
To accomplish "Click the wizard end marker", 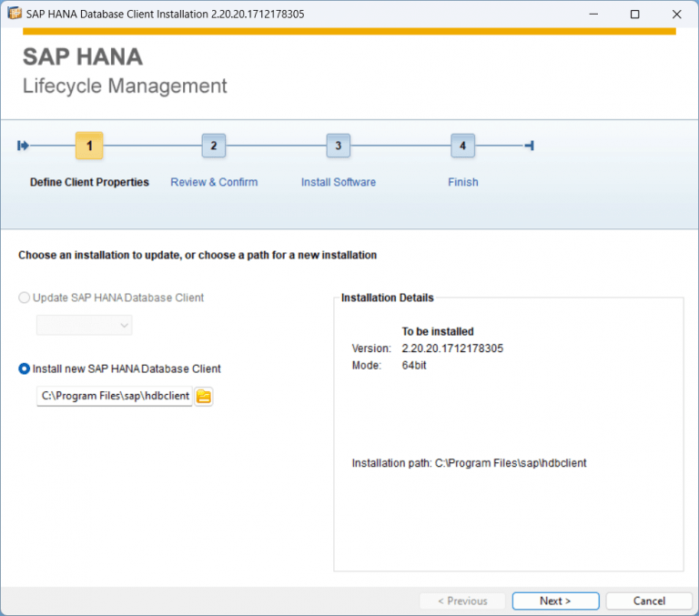I will click(x=529, y=146).
